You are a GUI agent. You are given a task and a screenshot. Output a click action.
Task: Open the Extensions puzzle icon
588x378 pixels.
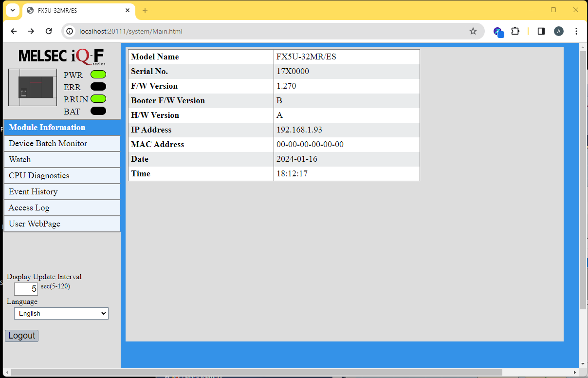pyautogui.click(x=515, y=31)
